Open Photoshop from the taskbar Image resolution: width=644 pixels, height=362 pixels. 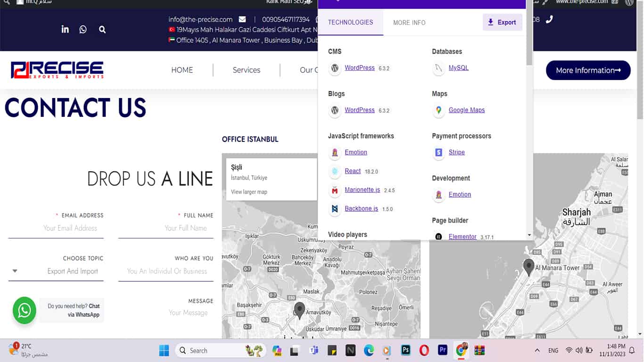405,350
